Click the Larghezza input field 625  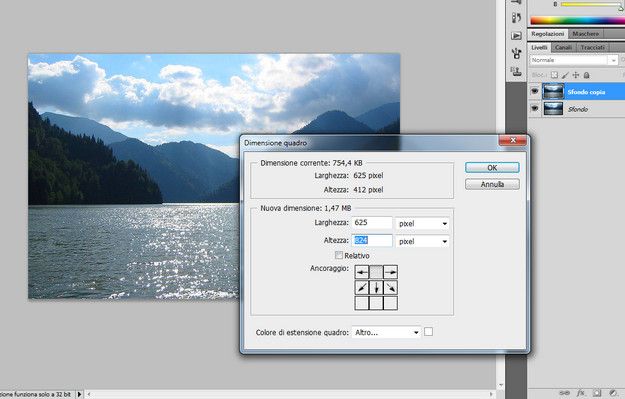pyautogui.click(x=371, y=223)
